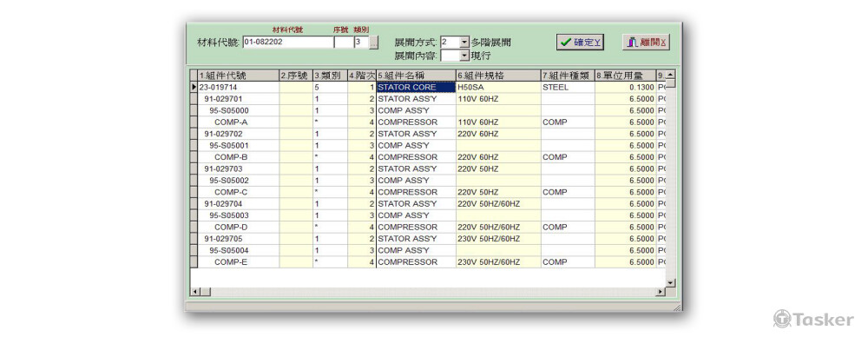Click the 離開 exit button
The width and height of the screenshot is (868, 337).
pyautogui.click(x=646, y=42)
